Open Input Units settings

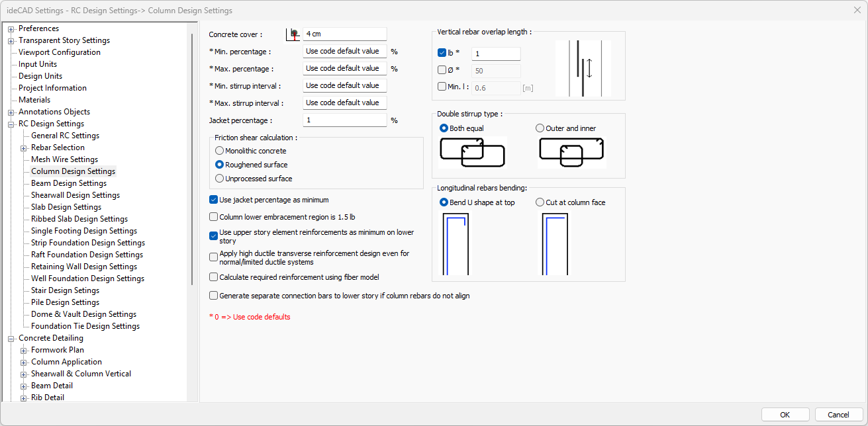[38, 64]
